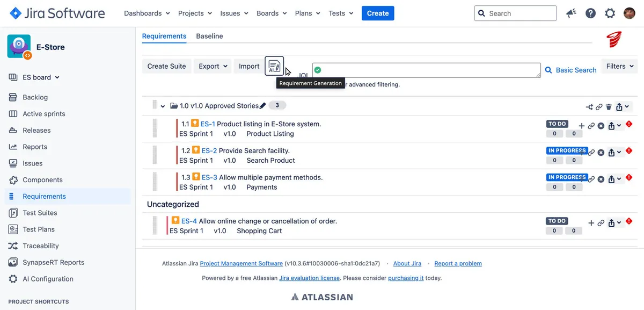
Task: Click the green check icon in JQL field
Action: [x=318, y=70]
